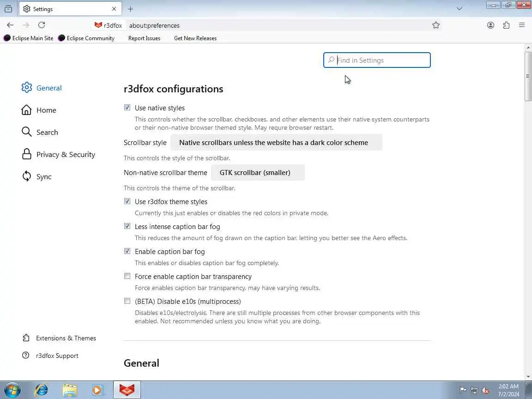Click the scrollbar down arrow
The image size is (532, 399).
click(528, 377)
